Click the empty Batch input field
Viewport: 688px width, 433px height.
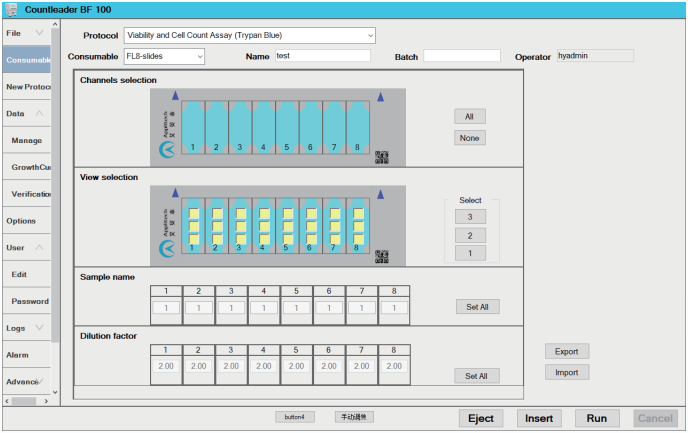462,56
